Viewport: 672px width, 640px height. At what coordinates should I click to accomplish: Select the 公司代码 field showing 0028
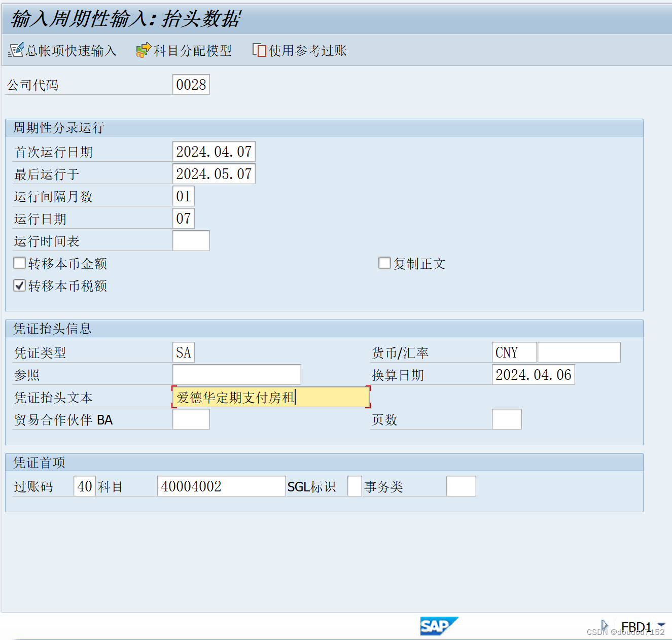pos(191,84)
